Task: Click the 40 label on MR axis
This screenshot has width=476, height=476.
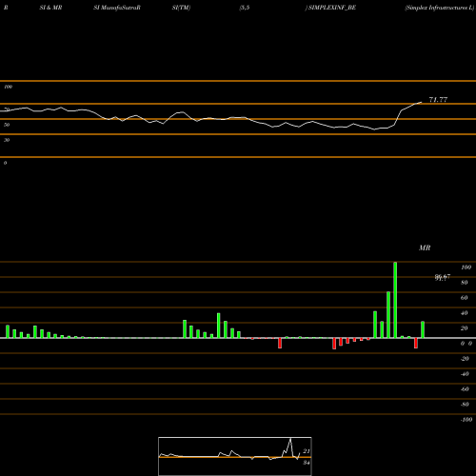Action: pyautogui.click(x=465, y=313)
